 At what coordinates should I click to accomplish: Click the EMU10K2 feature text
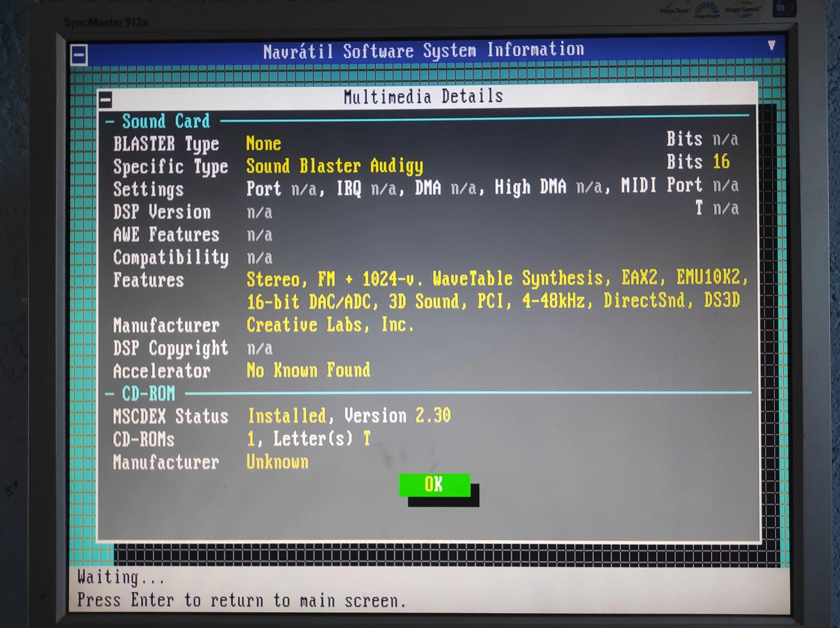tap(708, 277)
